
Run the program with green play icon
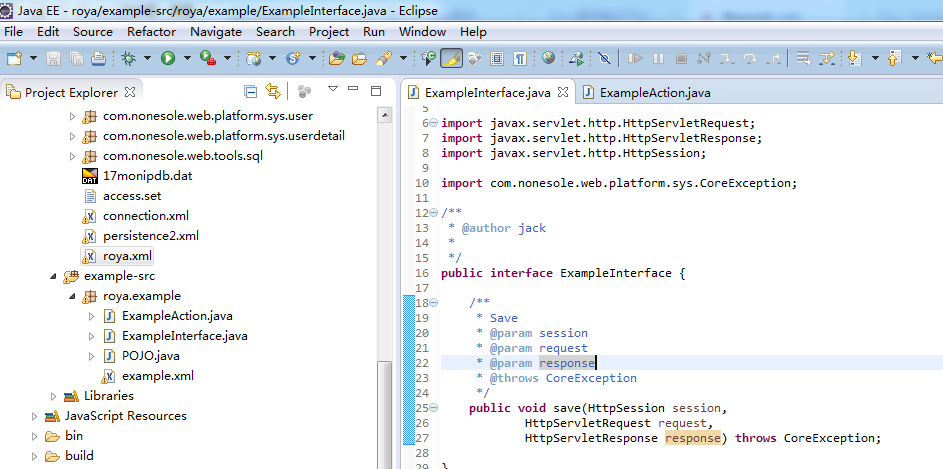[168, 58]
